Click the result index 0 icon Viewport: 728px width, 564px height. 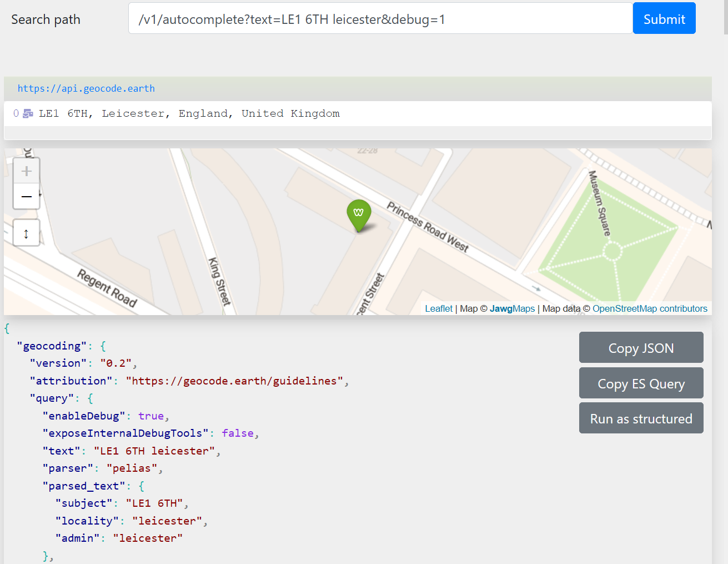point(15,113)
